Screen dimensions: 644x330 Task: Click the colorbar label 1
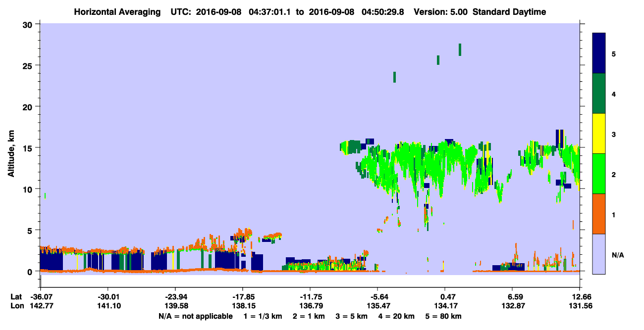[613, 214]
